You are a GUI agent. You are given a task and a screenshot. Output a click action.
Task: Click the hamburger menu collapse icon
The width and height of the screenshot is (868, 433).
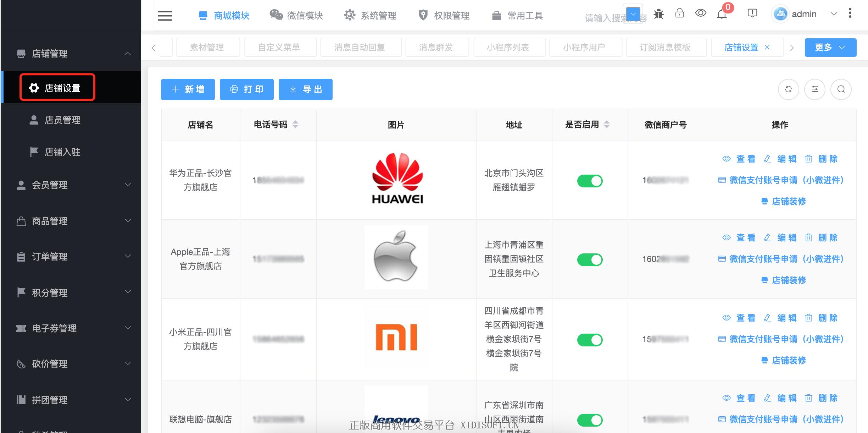165,16
